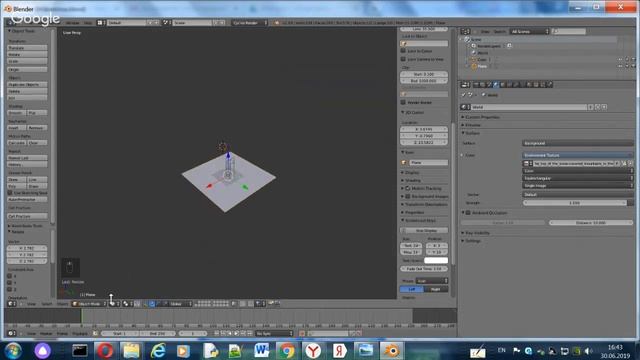Toggle Background Images checkbox

[x=407, y=196]
